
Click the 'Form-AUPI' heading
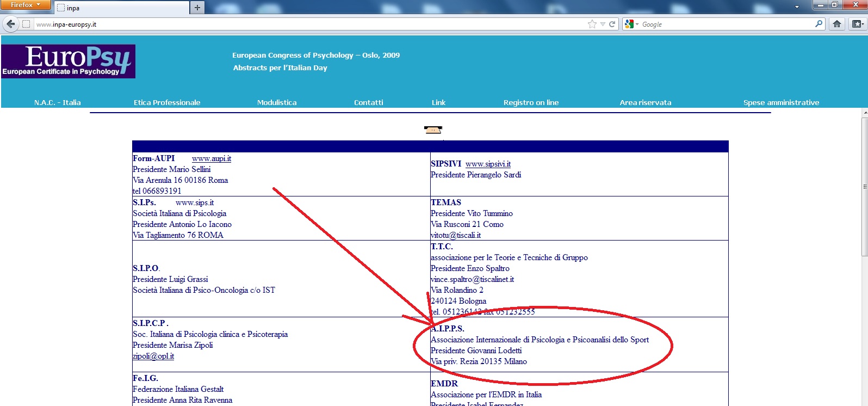(x=154, y=158)
